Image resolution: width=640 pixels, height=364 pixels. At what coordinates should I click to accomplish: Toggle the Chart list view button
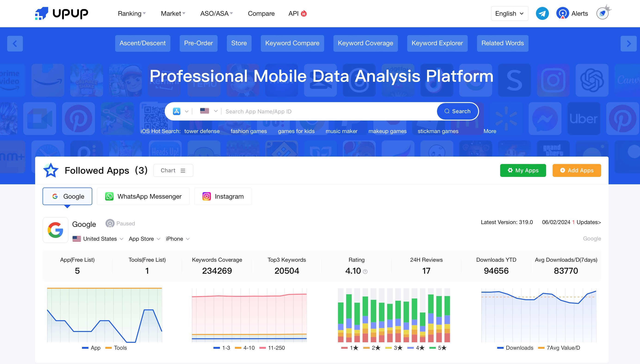(x=173, y=170)
